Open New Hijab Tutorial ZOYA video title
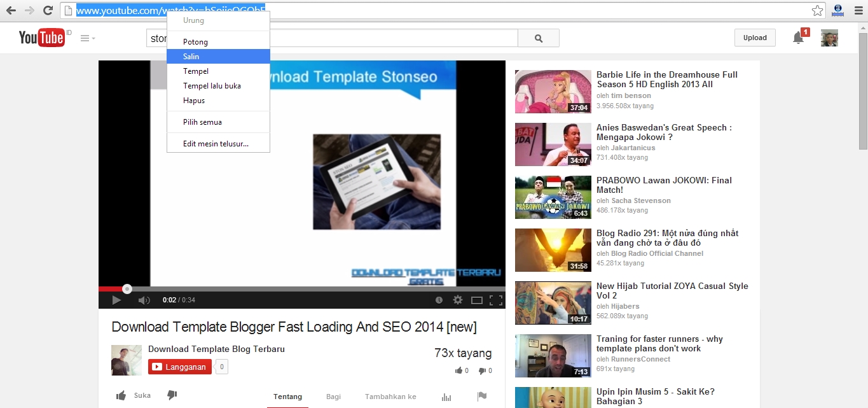 tap(672, 291)
